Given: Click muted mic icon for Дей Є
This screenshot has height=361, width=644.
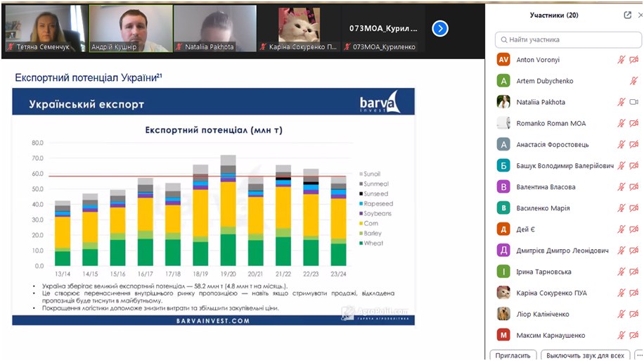Looking at the screenshot, I should [x=621, y=229].
